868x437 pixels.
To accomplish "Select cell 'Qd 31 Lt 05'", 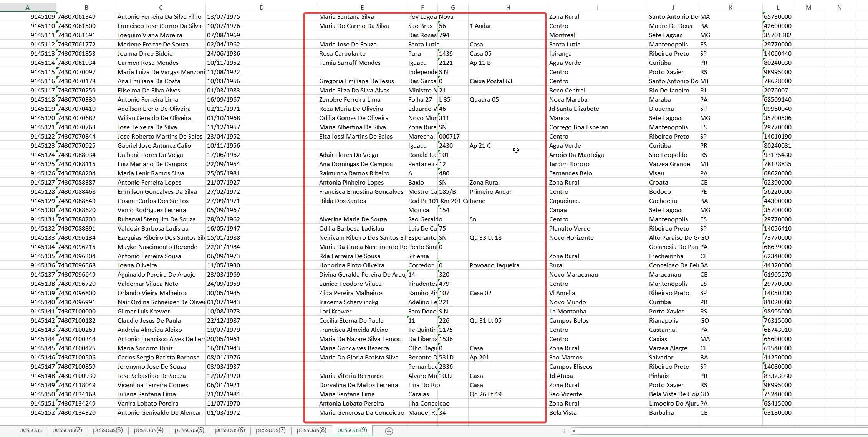I will tap(508, 320).
